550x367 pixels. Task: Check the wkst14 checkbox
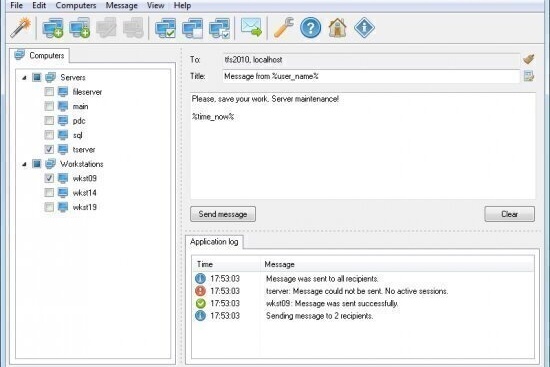coord(49,193)
